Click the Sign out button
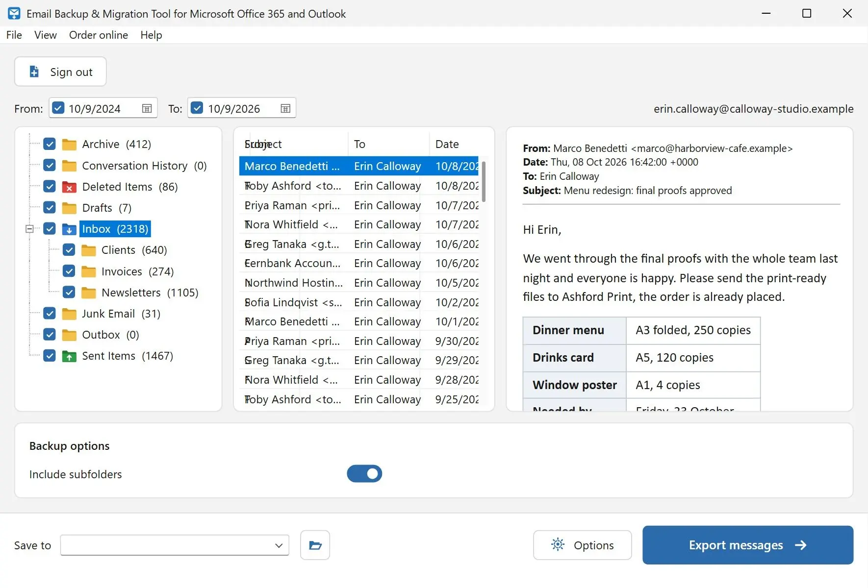 (60, 72)
